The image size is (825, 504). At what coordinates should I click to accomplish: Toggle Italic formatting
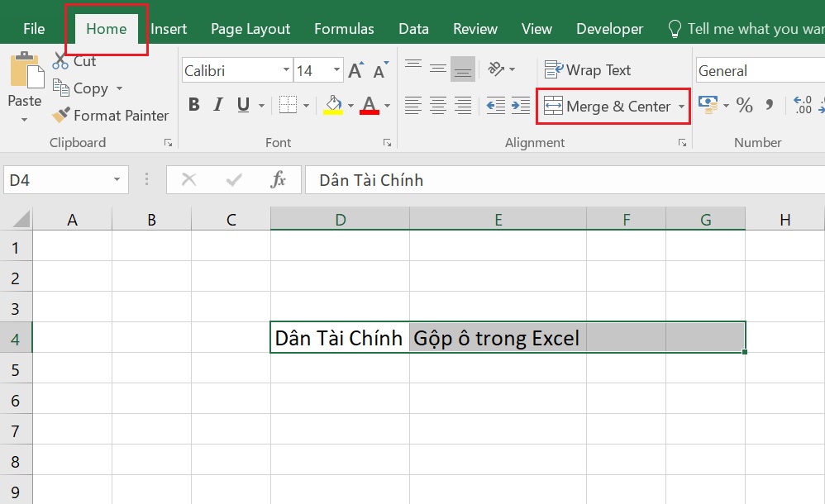[x=218, y=105]
